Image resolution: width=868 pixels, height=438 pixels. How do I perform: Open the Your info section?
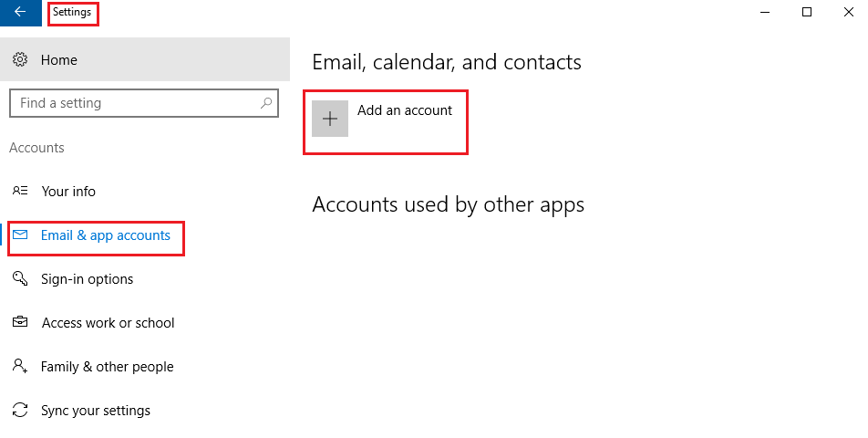click(x=68, y=192)
